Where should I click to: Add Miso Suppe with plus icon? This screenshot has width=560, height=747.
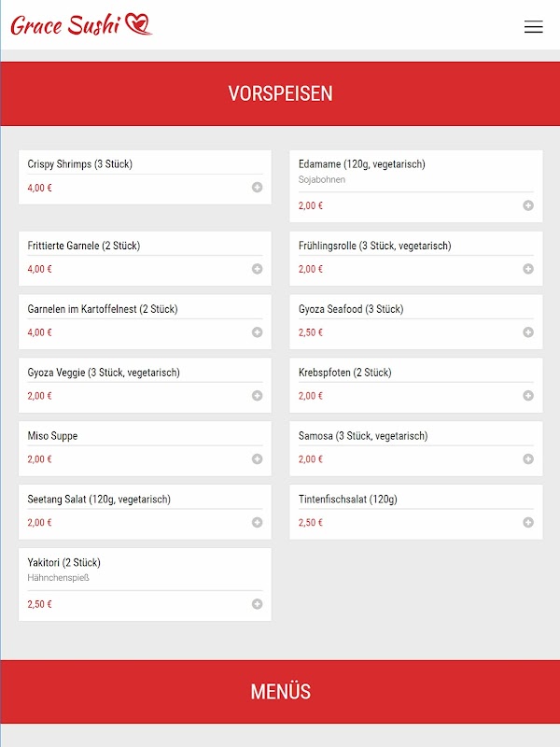pyautogui.click(x=258, y=459)
